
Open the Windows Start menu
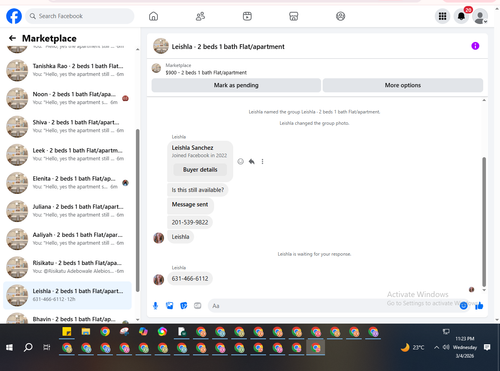click(x=9, y=348)
